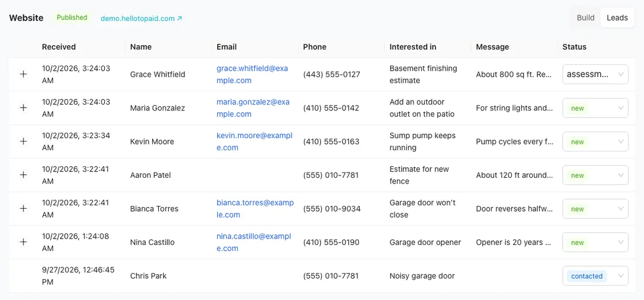Click 'Sump pump keeps running' cell

pos(422,142)
